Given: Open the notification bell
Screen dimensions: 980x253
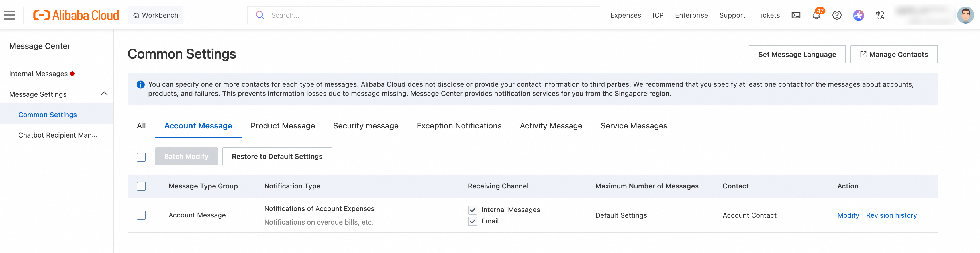Looking at the screenshot, I should [x=816, y=16].
